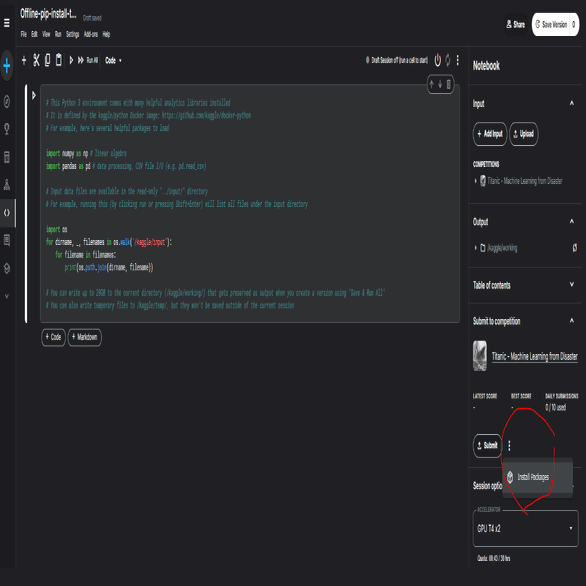Image resolution: width=586 pixels, height=586 pixels.
Task: Run the current cell with play icon
Action: (71, 60)
